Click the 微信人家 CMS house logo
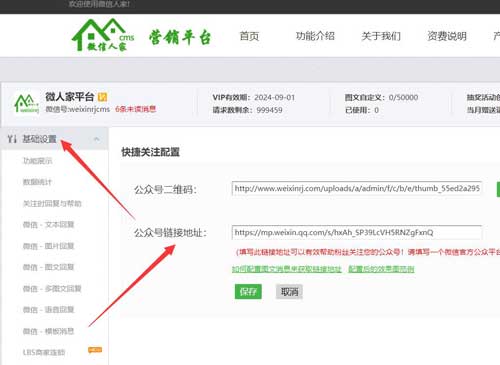 103,35
